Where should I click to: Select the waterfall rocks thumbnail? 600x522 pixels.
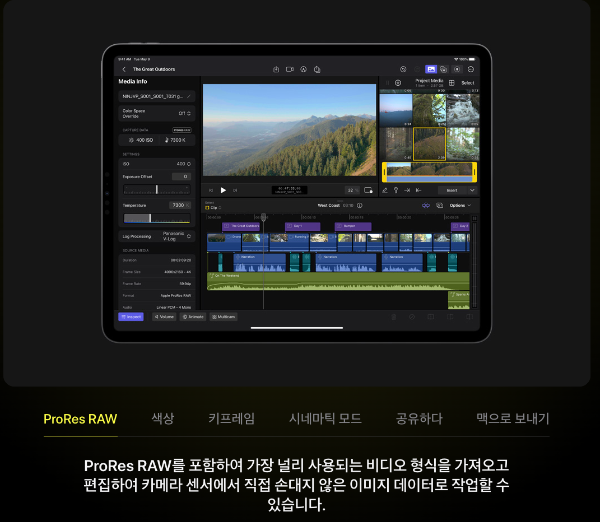click(x=463, y=110)
